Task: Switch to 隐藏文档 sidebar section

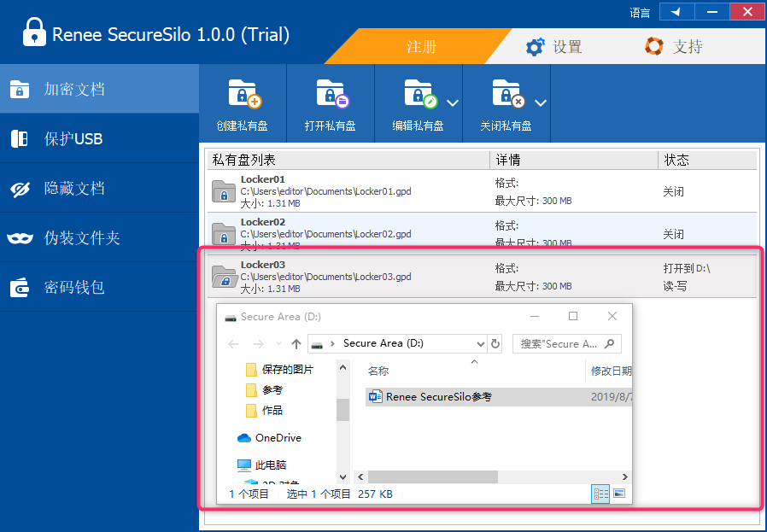Action: (x=99, y=188)
